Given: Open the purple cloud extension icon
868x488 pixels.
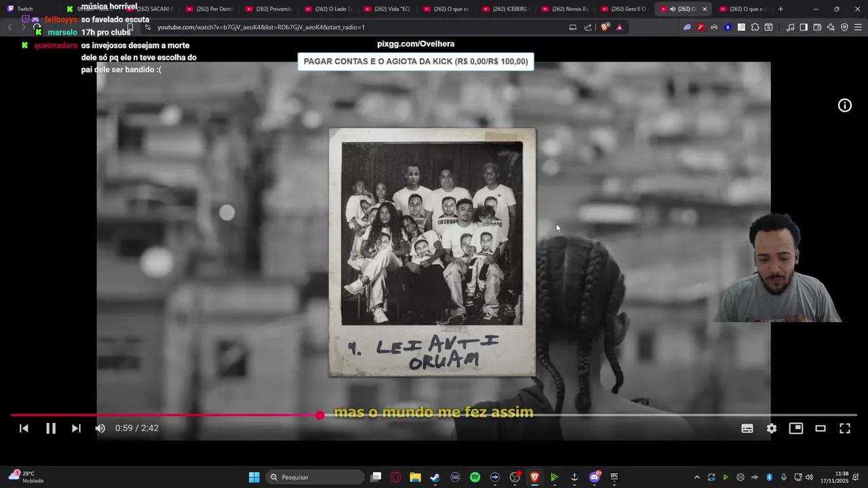Looking at the screenshot, I should [x=687, y=27].
